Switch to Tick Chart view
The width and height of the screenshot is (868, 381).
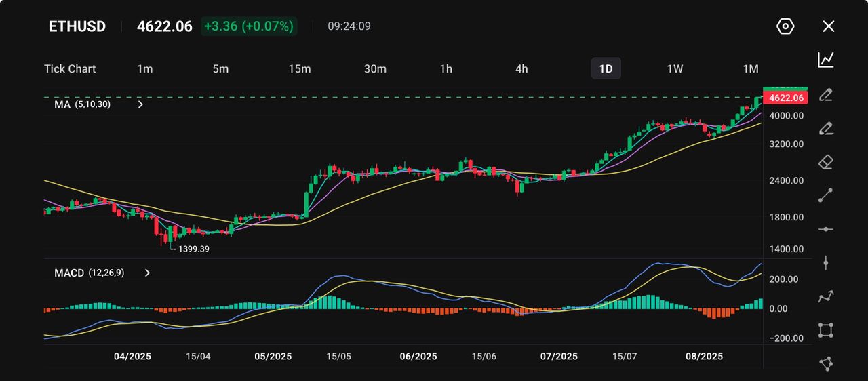point(70,68)
